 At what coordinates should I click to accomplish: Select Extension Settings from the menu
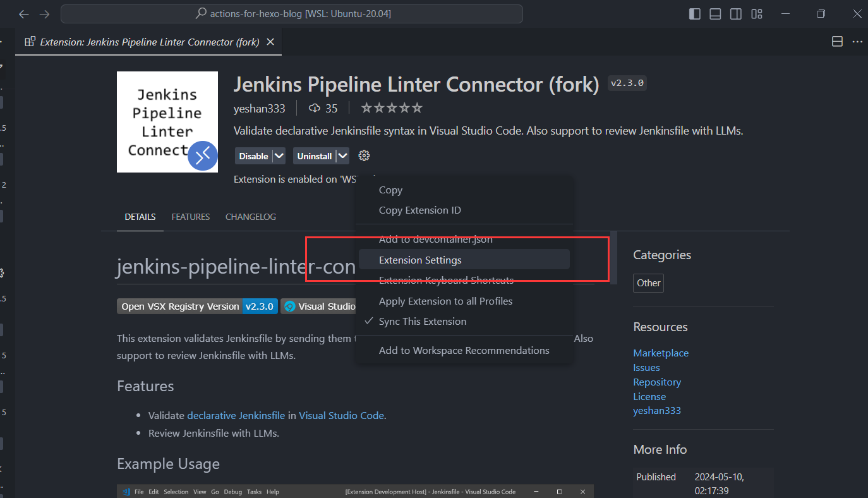point(421,260)
